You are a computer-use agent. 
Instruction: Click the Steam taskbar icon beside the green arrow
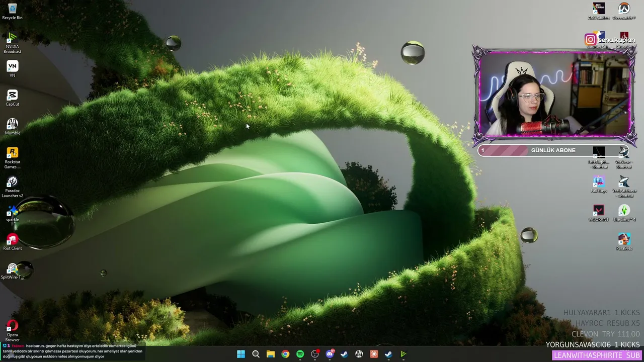[x=388, y=354]
